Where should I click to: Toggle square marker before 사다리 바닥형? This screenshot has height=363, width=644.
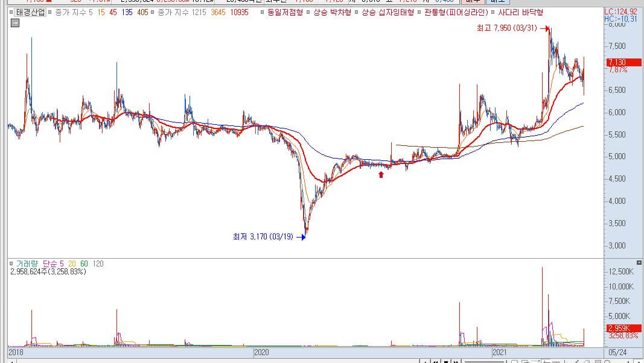493,12
